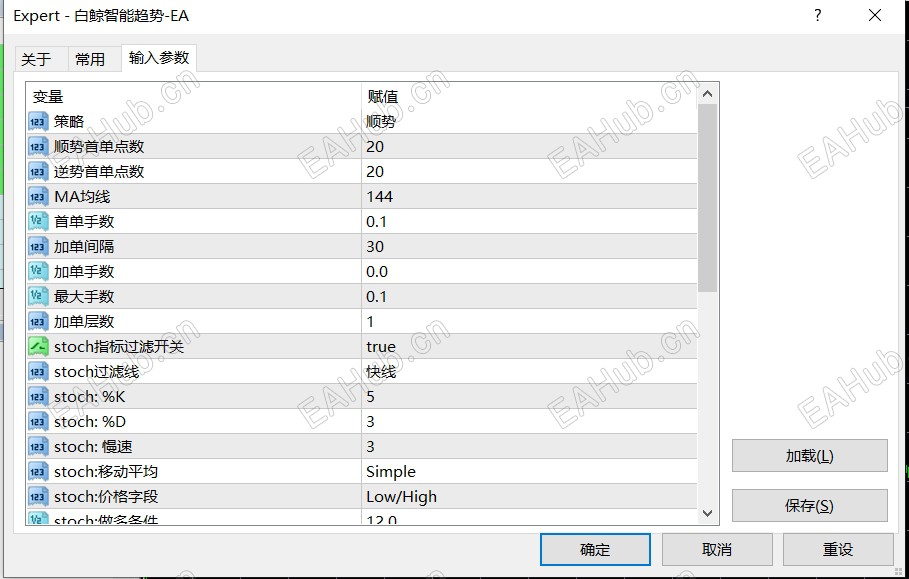This screenshot has height=579, width=909.
Task: Select the stoch指标过滤开关 value true
Action: coord(381,347)
